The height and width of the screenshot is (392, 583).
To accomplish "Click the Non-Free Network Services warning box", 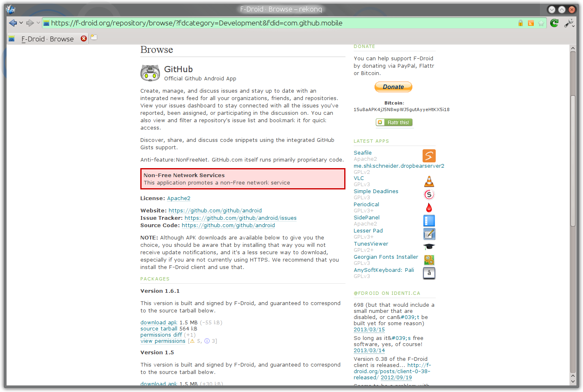I will click(x=243, y=179).
